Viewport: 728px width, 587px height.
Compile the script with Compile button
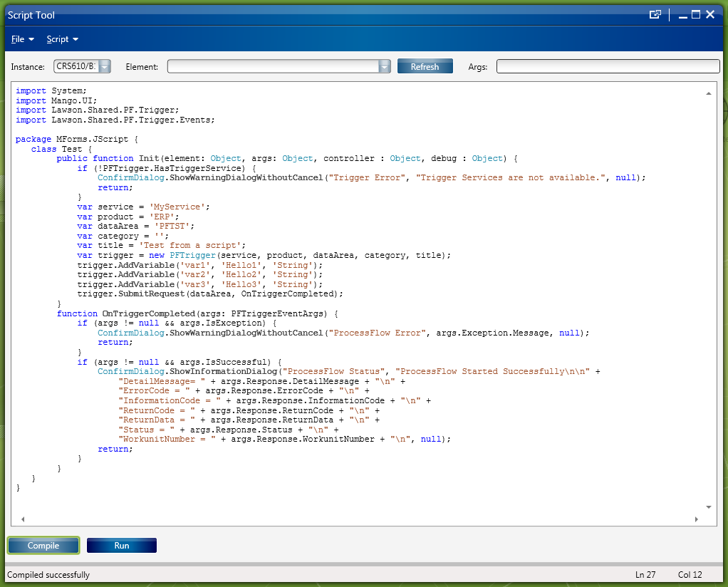pos(43,546)
